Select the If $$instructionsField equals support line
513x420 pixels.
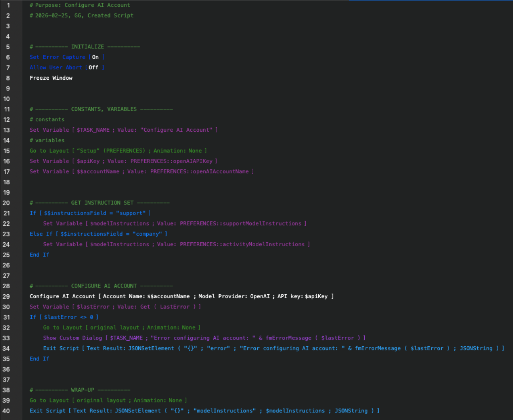[90, 213]
